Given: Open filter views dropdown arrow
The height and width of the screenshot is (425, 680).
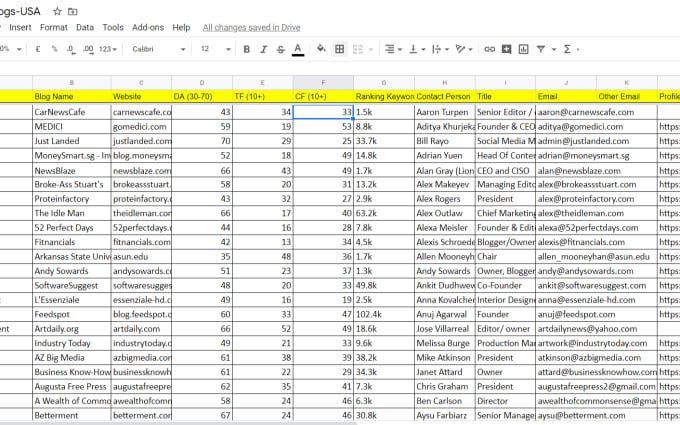Looking at the screenshot, I should point(554,49).
